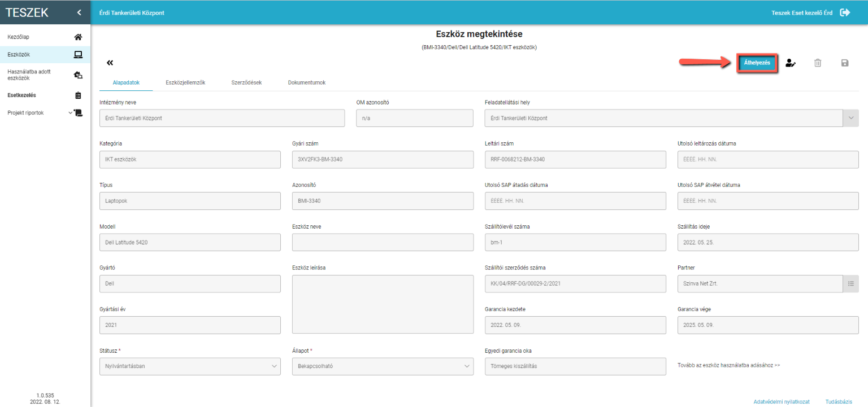Click the OM azonosító field
The width and height of the screenshot is (868, 407).
pos(415,118)
